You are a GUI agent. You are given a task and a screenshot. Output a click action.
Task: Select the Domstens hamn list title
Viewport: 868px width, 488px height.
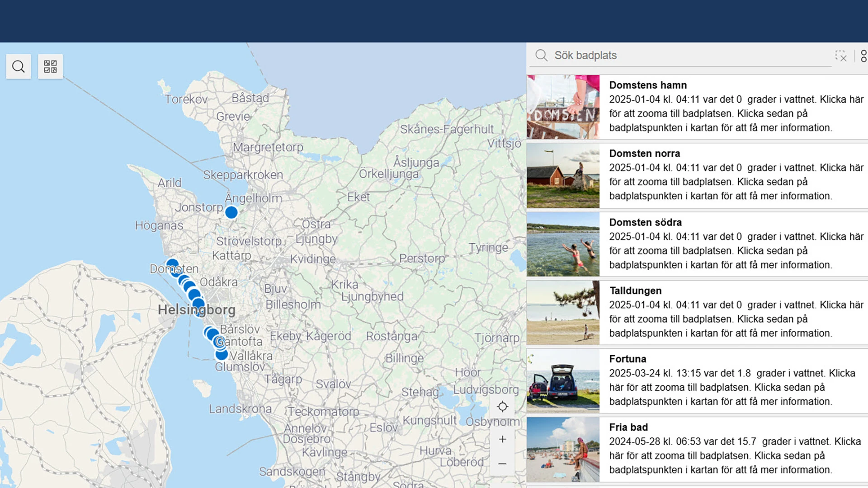(x=648, y=85)
